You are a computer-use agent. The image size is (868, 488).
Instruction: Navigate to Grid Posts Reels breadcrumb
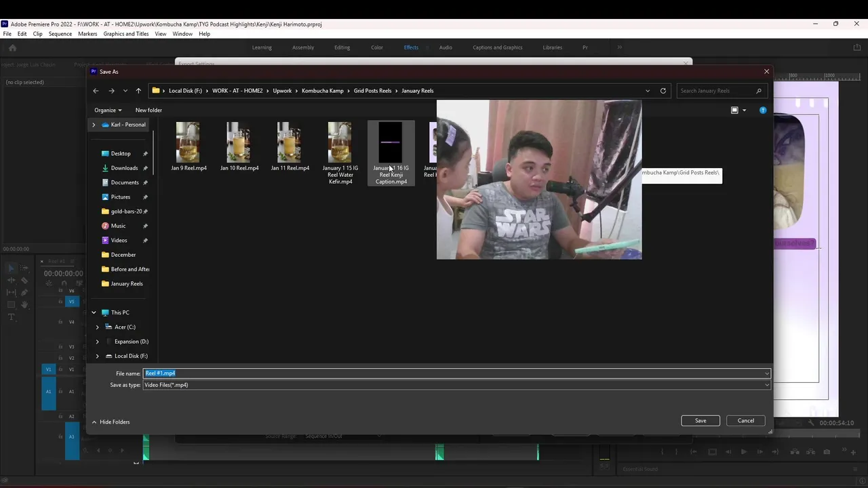point(372,91)
